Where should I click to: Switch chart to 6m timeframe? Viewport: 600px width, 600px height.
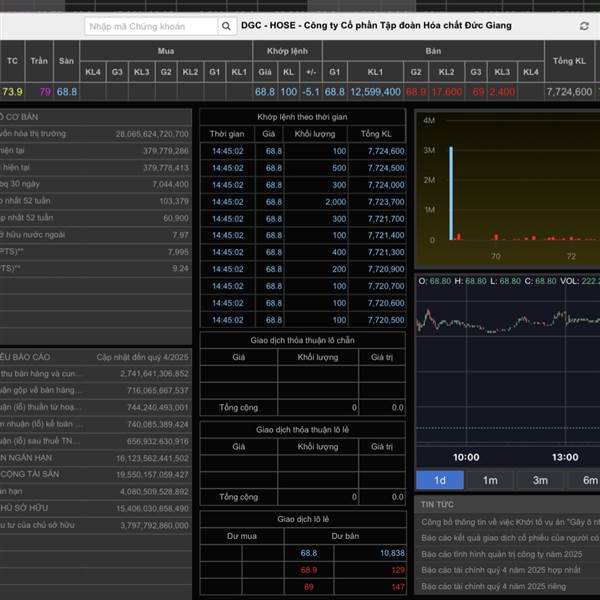(x=588, y=480)
